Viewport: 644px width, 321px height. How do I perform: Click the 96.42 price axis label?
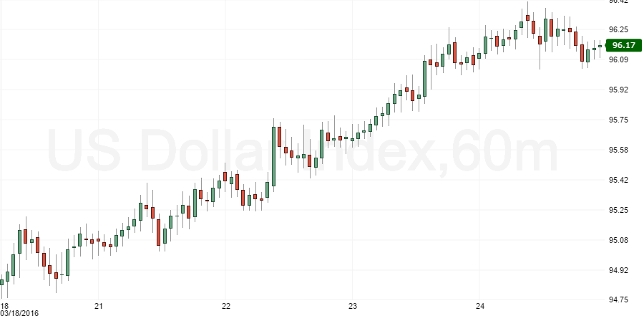[618, 2]
